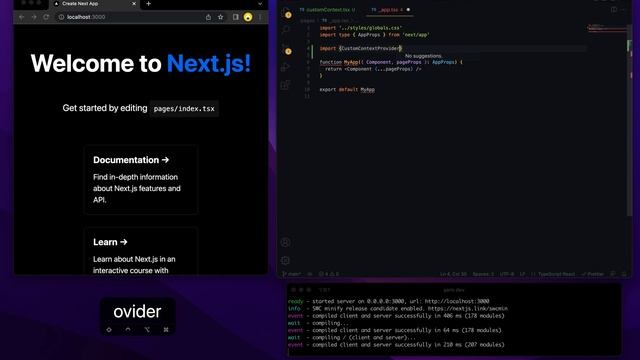Click the UTF-8 encoding in the status bar
Screen dimensions: 640x360
pos(507,274)
